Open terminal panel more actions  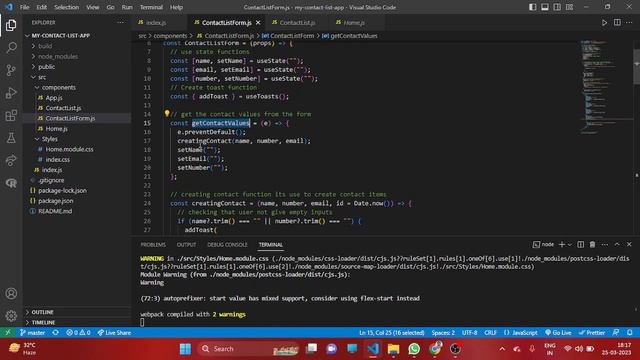pyautogui.click(x=605, y=244)
